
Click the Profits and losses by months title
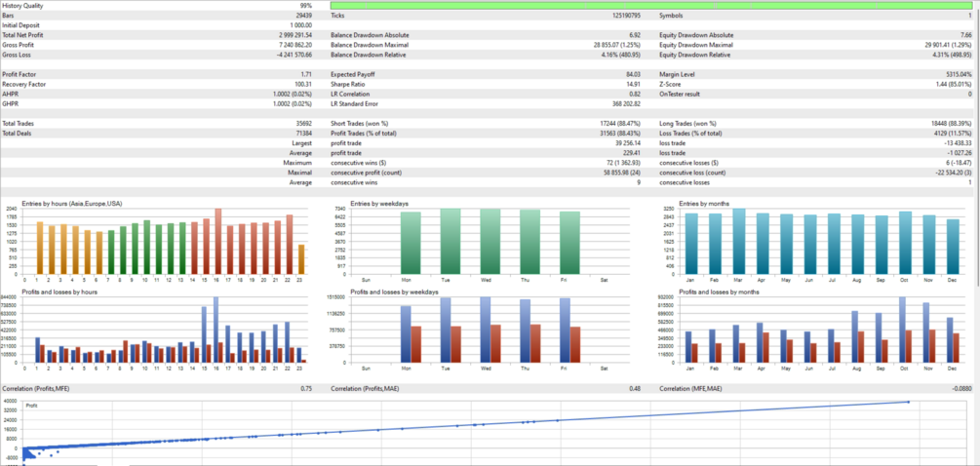pyautogui.click(x=720, y=291)
